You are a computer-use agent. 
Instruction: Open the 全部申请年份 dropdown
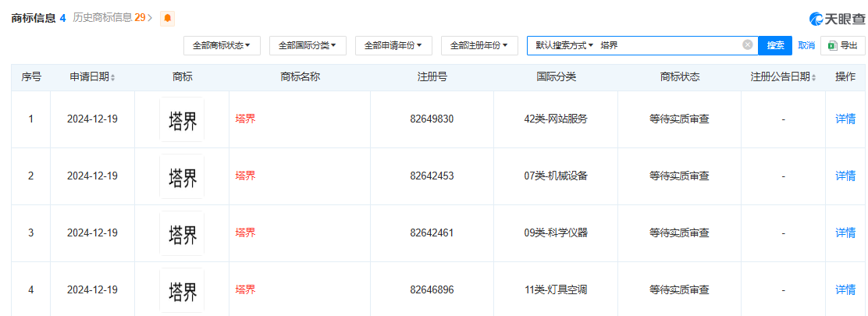pyautogui.click(x=393, y=46)
